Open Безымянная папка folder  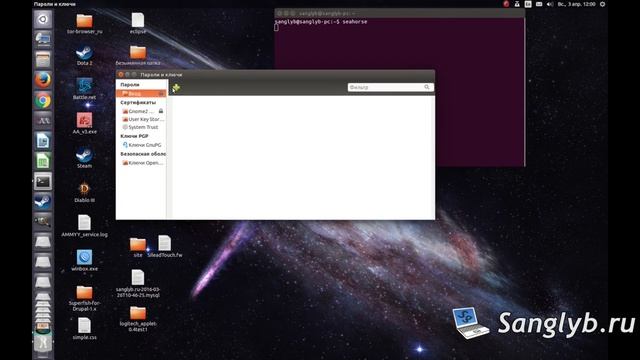(x=138, y=56)
